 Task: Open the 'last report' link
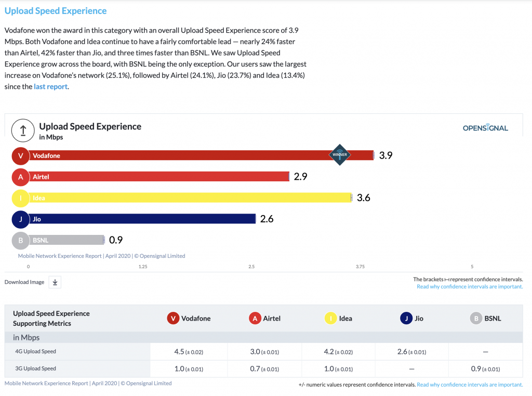[x=50, y=87]
